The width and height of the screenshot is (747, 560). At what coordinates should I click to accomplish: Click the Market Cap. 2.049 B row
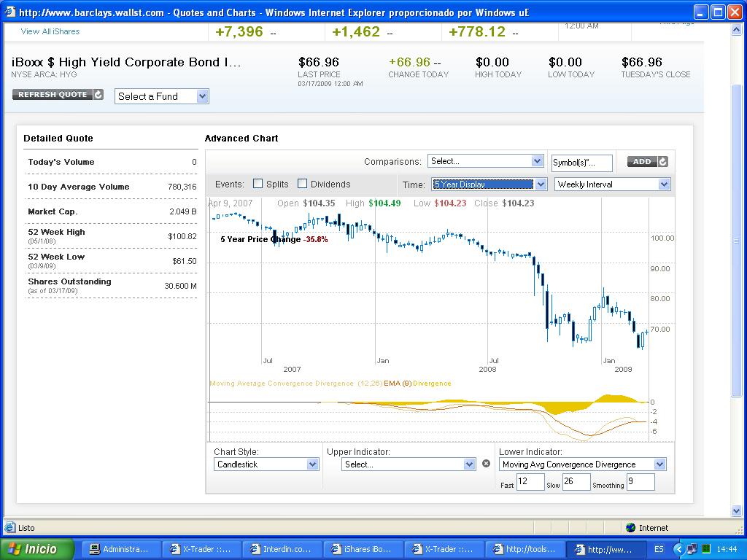point(112,211)
